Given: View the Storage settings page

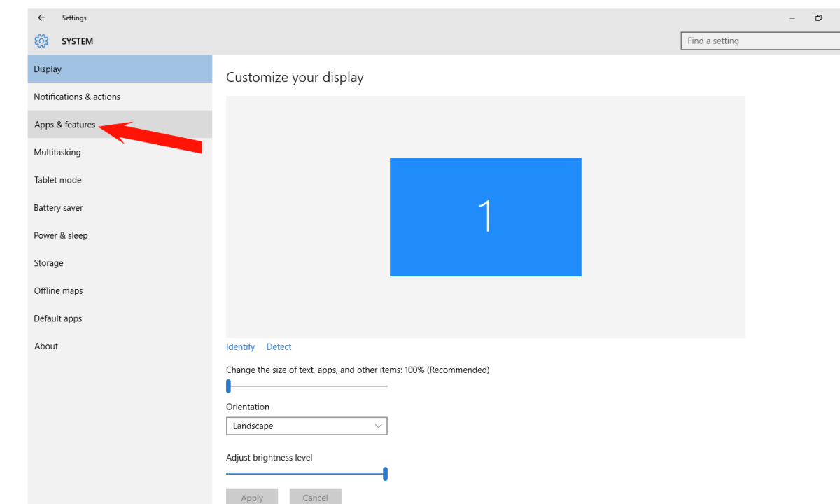Looking at the screenshot, I should pyautogui.click(x=48, y=262).
